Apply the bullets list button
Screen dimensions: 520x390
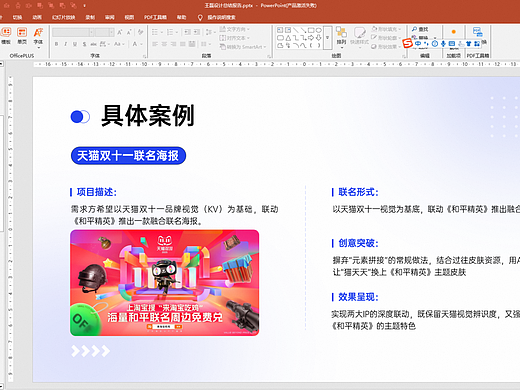click(155, 32)
